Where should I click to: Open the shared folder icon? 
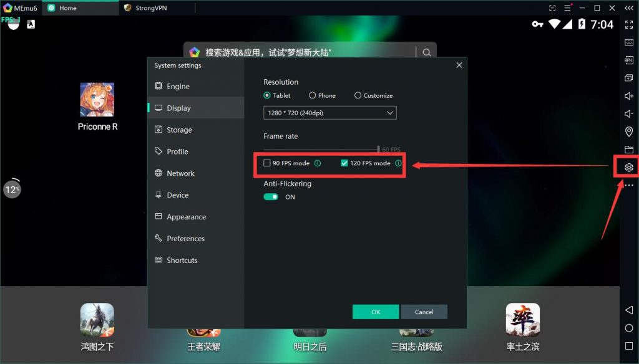click(628, 150)
